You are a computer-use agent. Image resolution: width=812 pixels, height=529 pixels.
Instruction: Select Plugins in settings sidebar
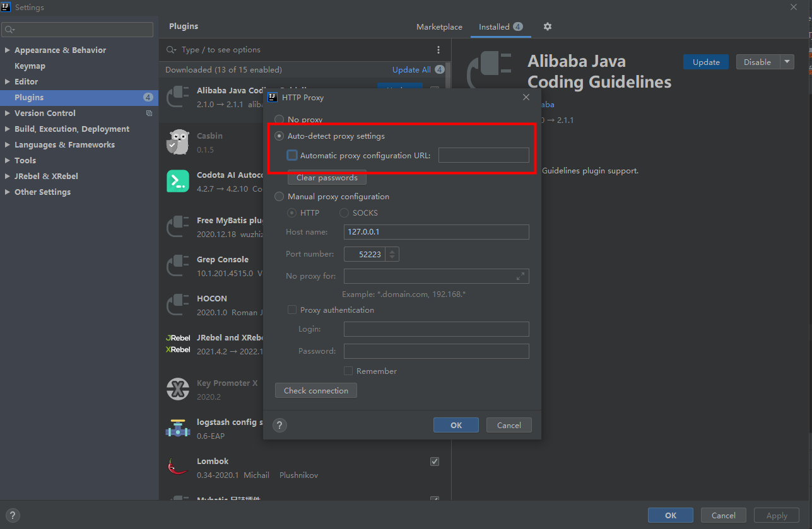click(79, 97)
